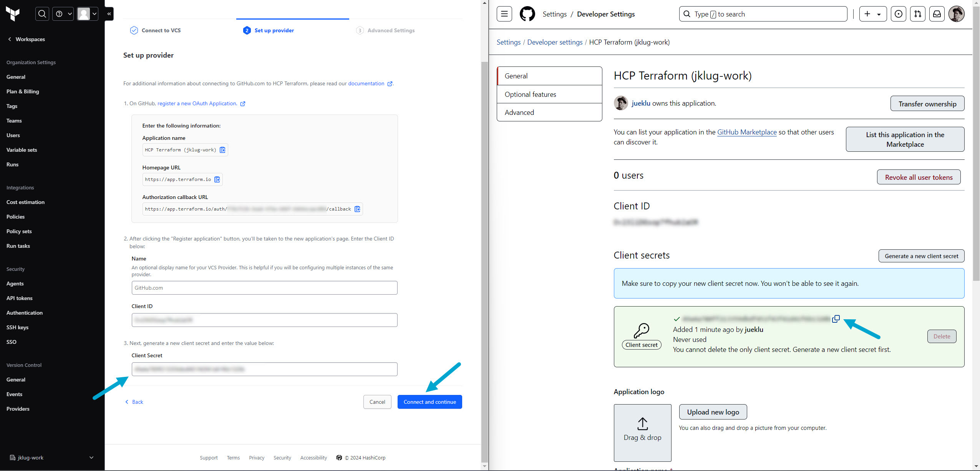The width and height of the screenshot is (980, 471).
Task: Open the help menu dropdown
Action: [63, 14]
